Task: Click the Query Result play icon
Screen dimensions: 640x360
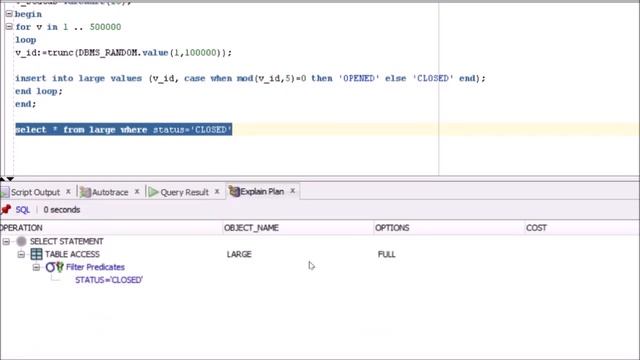Action: click(153, 192)
